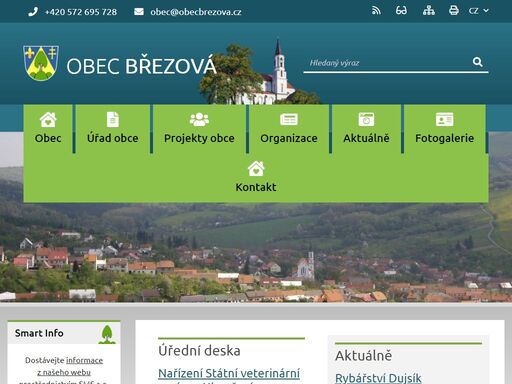Click the printer icon

click(x=454, y=11)
